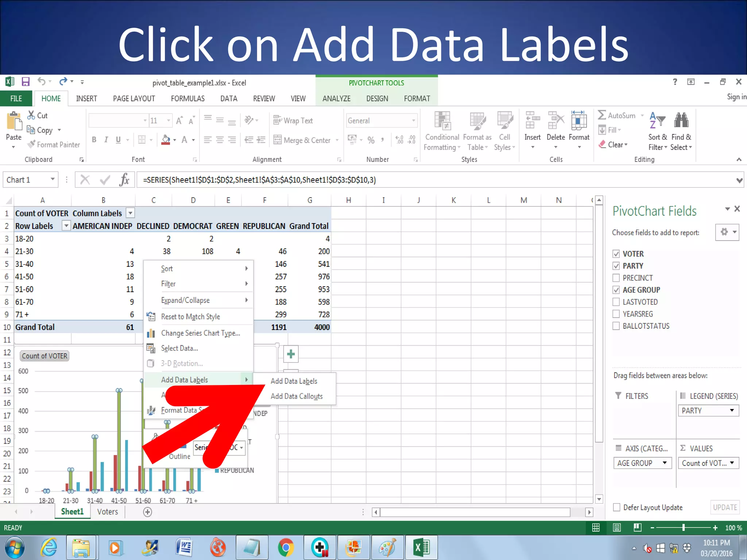Open Find & Select binoculars
This screenshot has height=560, width=747.
[x=681, y=131]
